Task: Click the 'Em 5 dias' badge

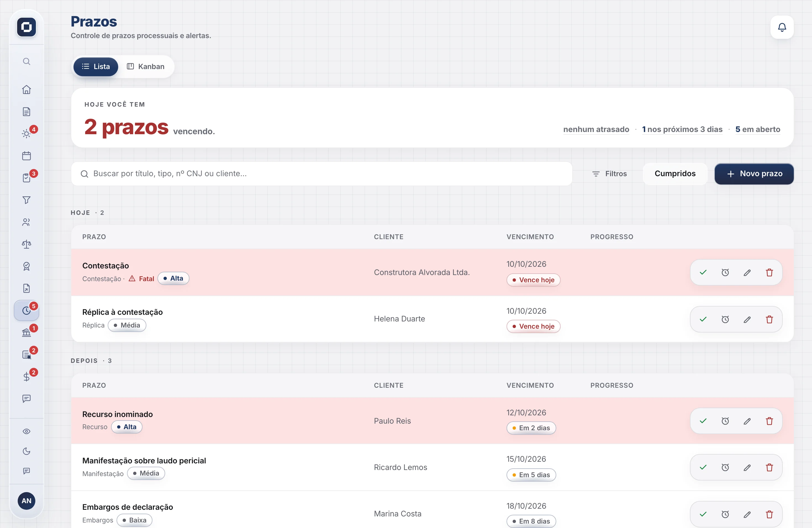Action: 531,474
